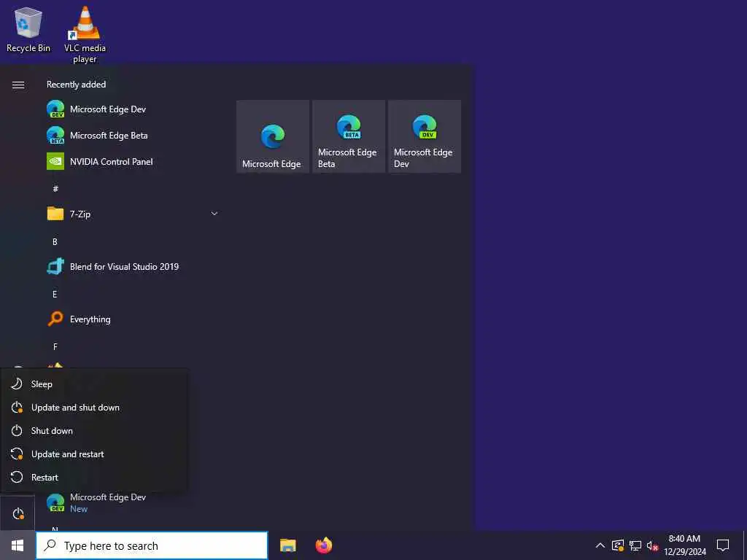The image size is (747, 560).
Task: Launch VLC media player desktop shortcut
Action: coord(85,35)
